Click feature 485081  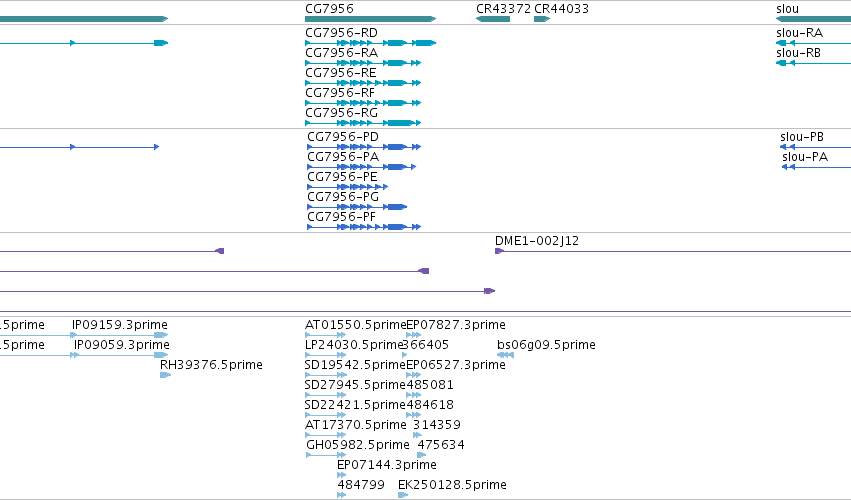pyautogui.click(x=414, y=395)
